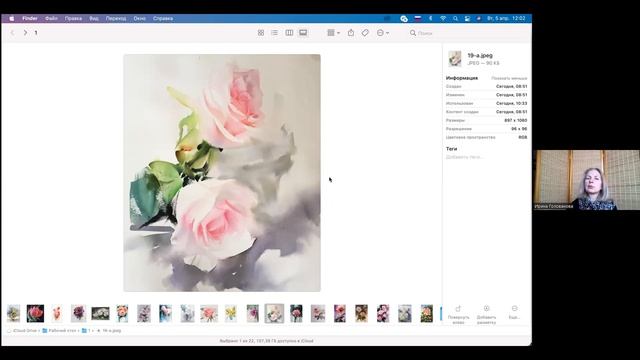The image size is (640, 360).
Task: Click the Добавить теги field
Action: click(x=464, y=157)
